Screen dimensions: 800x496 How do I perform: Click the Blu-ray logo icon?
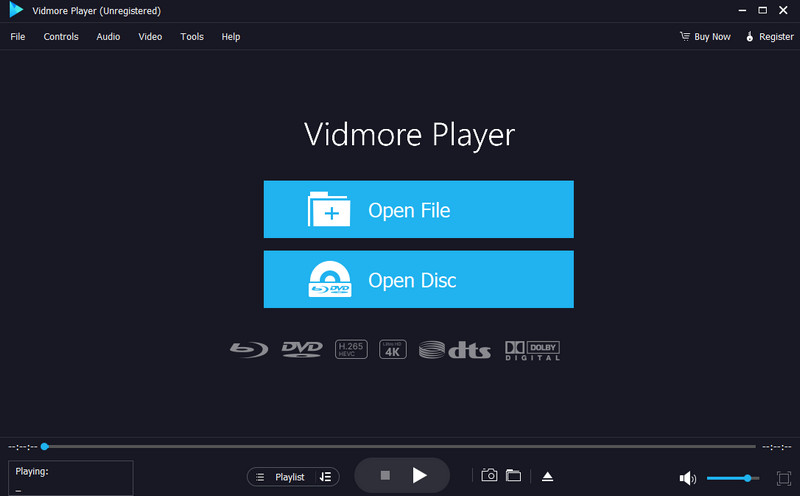pyautogui.click(x=249, y=350)
